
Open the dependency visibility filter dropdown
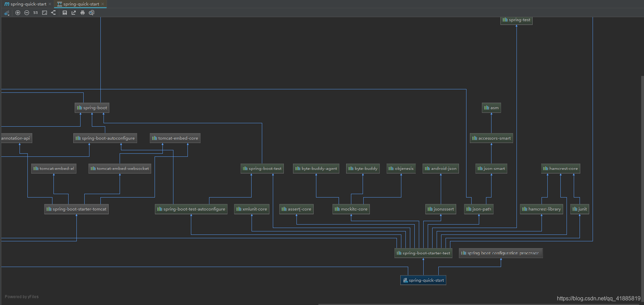[7, 13]
